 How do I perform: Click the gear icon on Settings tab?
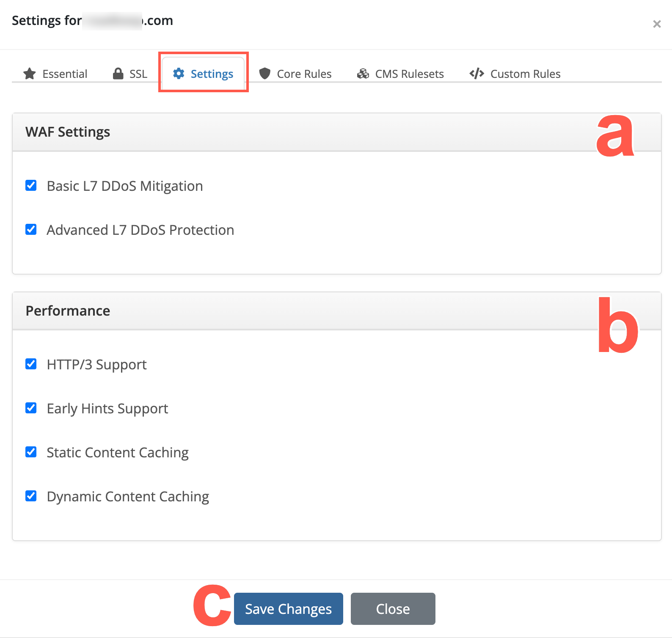(179, 73)
